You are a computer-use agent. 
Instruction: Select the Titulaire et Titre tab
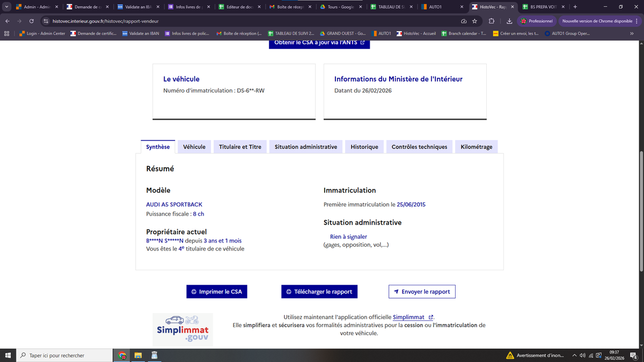240,147
